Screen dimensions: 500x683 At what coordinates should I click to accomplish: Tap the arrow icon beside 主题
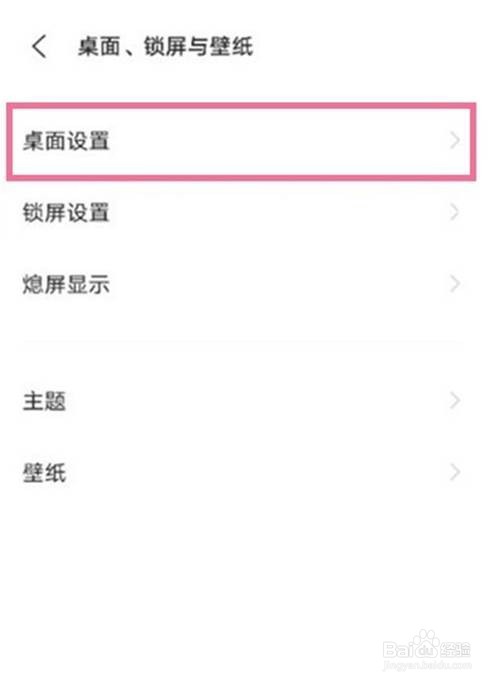coord(454,400)
